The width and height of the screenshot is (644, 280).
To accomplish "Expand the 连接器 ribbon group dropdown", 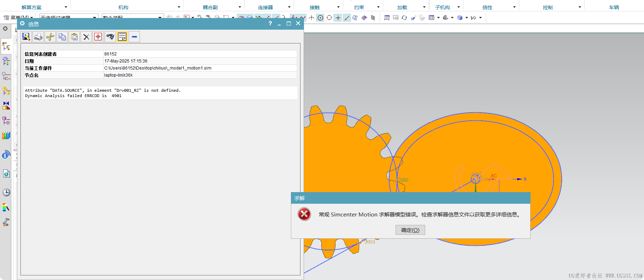I will pos(289,7).
